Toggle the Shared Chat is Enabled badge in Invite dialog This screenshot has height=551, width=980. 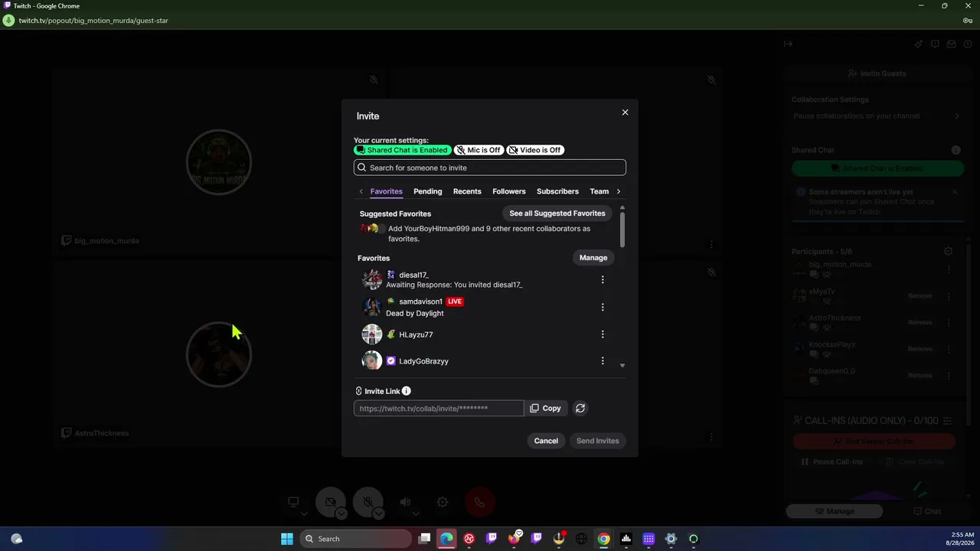(402, 150)
